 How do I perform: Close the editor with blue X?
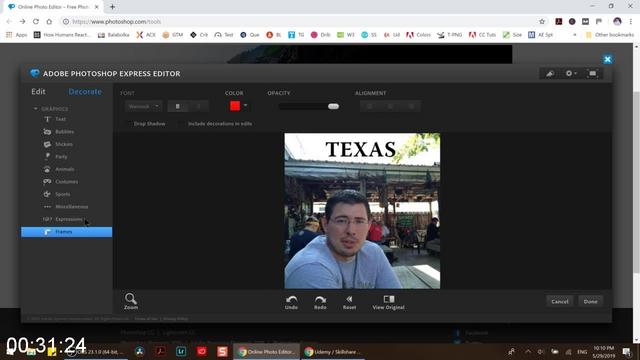(607, 60)
